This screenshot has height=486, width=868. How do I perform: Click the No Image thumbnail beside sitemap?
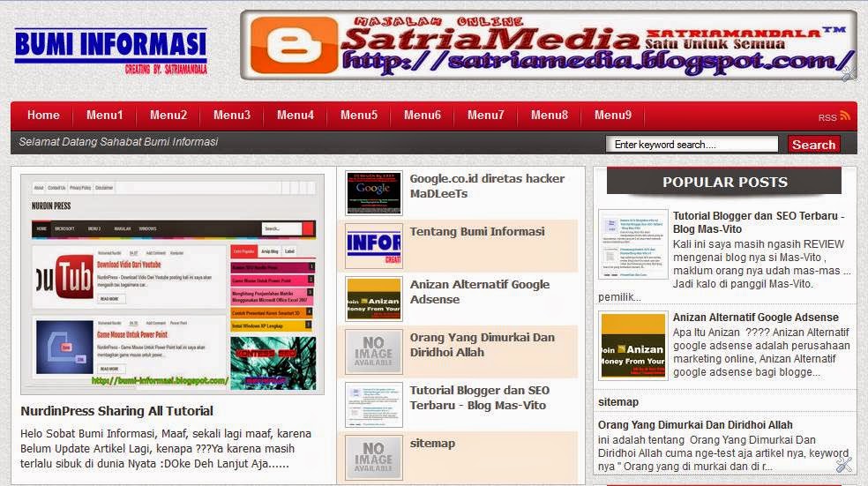pyautogui.click(x=374, y=457)
